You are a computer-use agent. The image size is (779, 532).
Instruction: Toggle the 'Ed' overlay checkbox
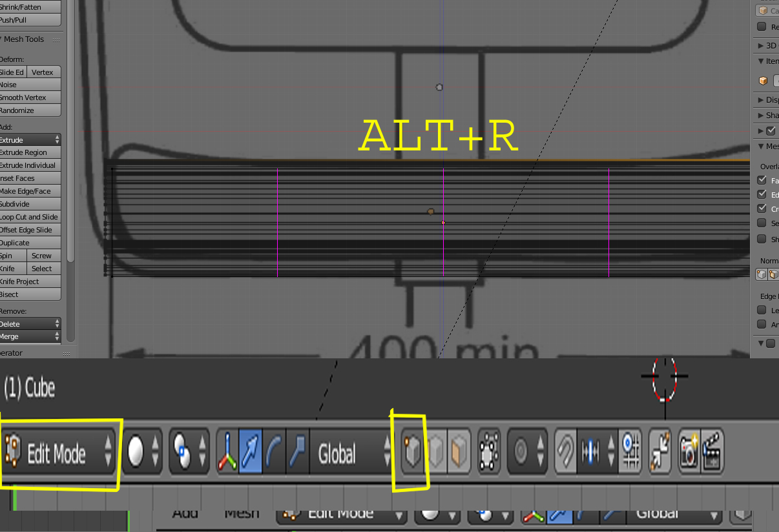point(762,194)
